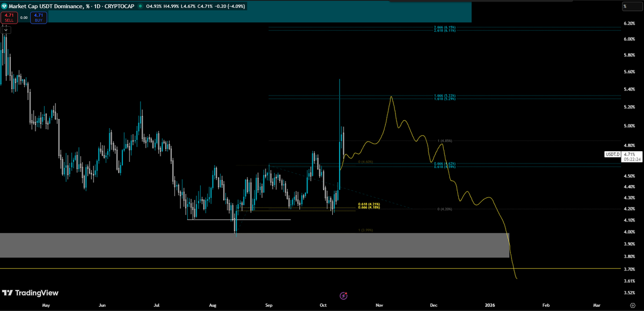Click the Oct label on time axis
The width and height of the screenshot is (644, 311).
[323, 305]
